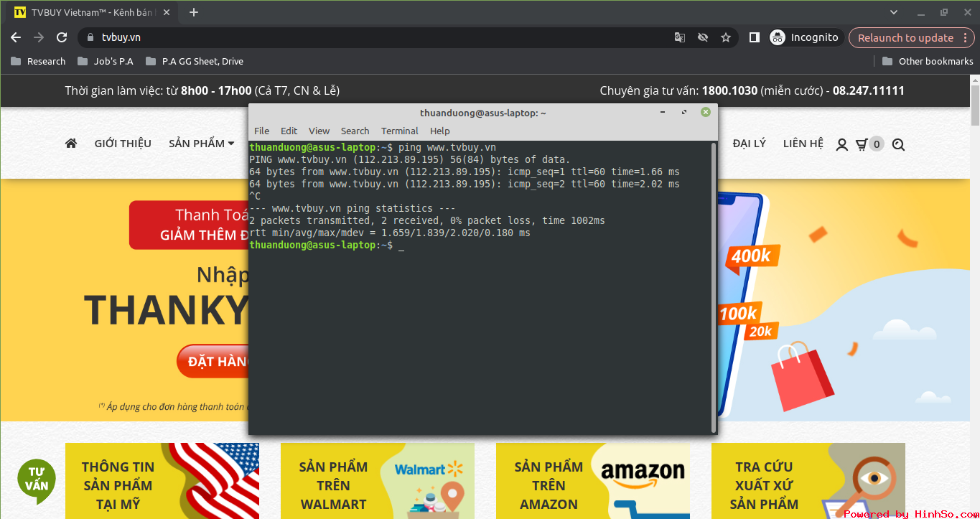Bookmark this page with star icon
This screenshot has width=980, height=519.
(x=726, y=37)
